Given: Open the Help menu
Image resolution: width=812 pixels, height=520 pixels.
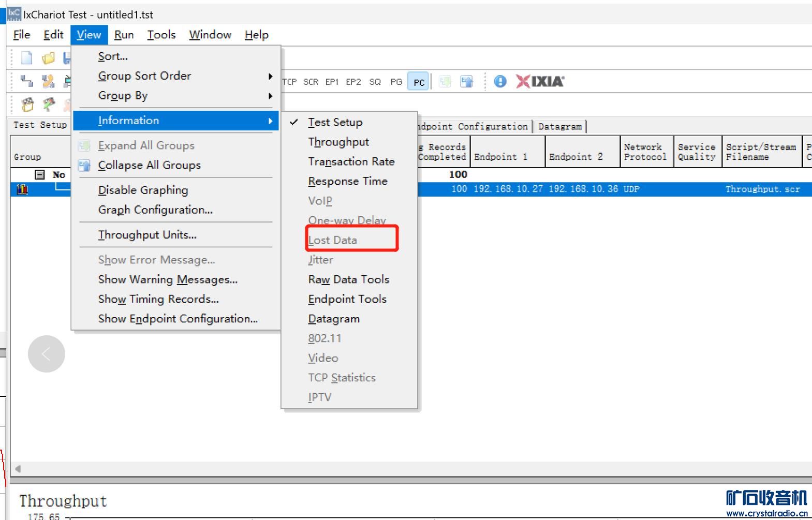Looking at the screenshot, I should (257, 35).
